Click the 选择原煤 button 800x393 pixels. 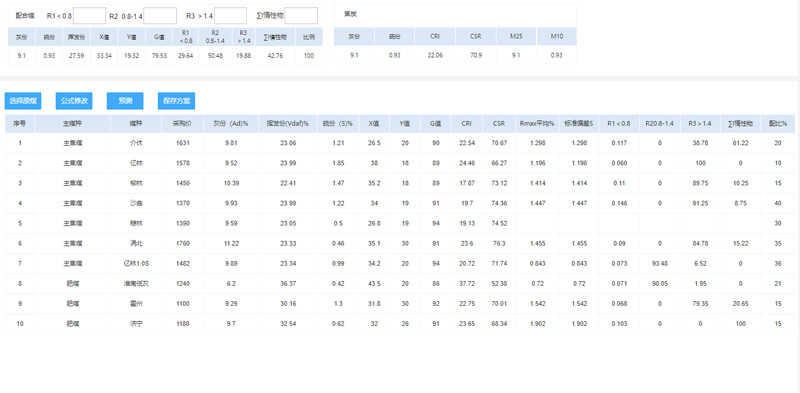click(x=23, y=101)
